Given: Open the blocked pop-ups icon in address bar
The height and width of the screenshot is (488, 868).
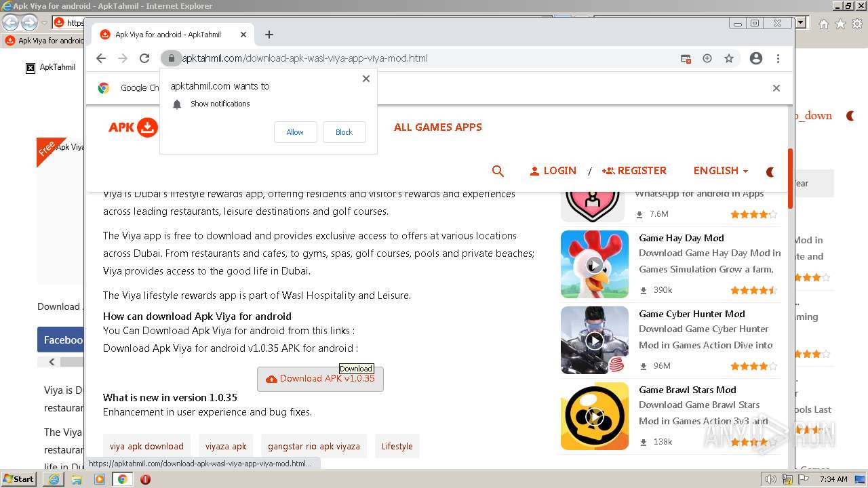Looking at the screenshot, I should [686, 58].
